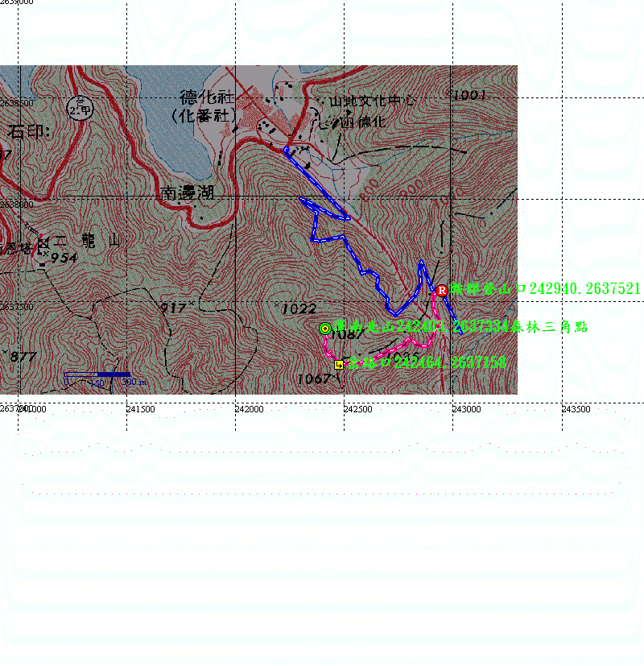644x666 pixels.
Task: Click the 石印 place name label
Action: click(x=29, y=132)
